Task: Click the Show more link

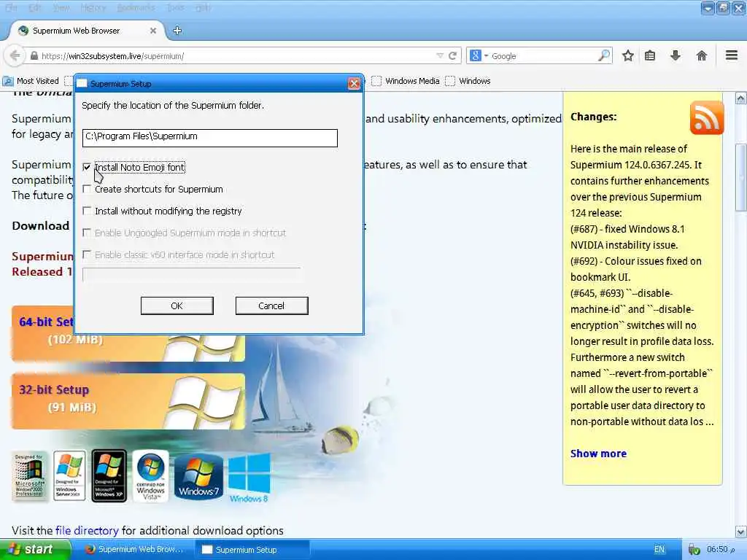Action: pos(598,454)
